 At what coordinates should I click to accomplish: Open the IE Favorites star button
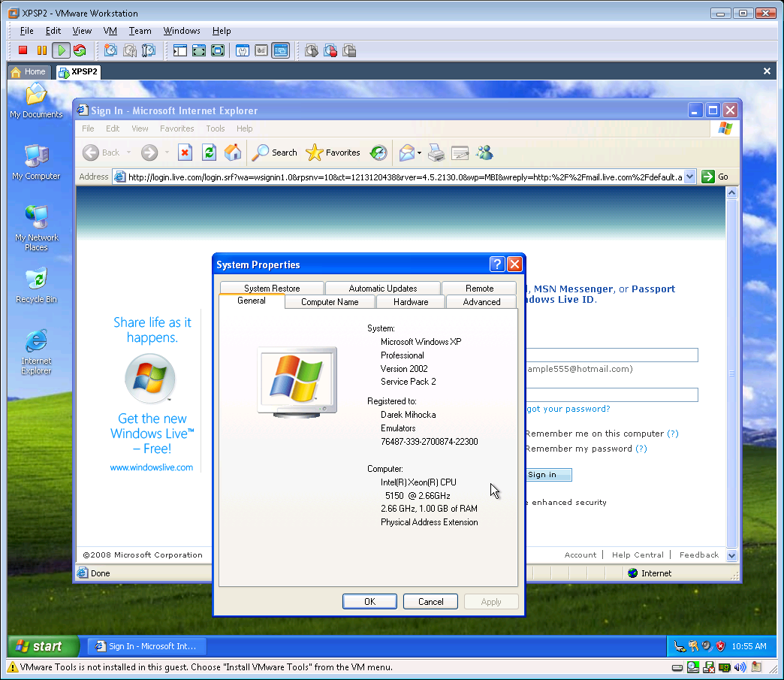(x=333, y=153)
